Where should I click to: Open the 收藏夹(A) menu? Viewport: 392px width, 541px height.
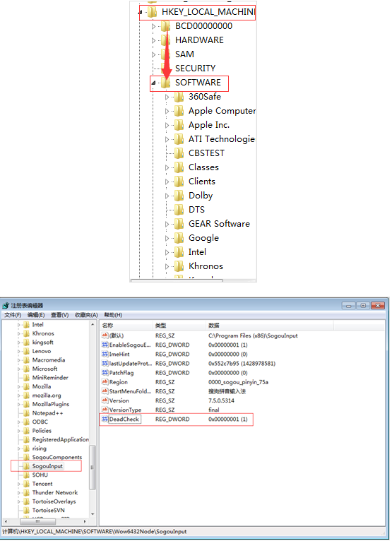(x=86, y=315)
